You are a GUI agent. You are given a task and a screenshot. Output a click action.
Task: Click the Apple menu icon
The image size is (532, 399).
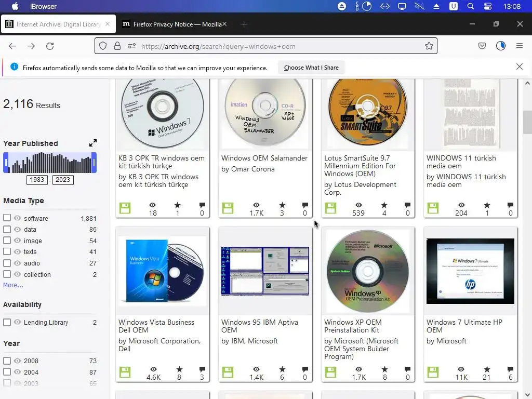point(15,6)
